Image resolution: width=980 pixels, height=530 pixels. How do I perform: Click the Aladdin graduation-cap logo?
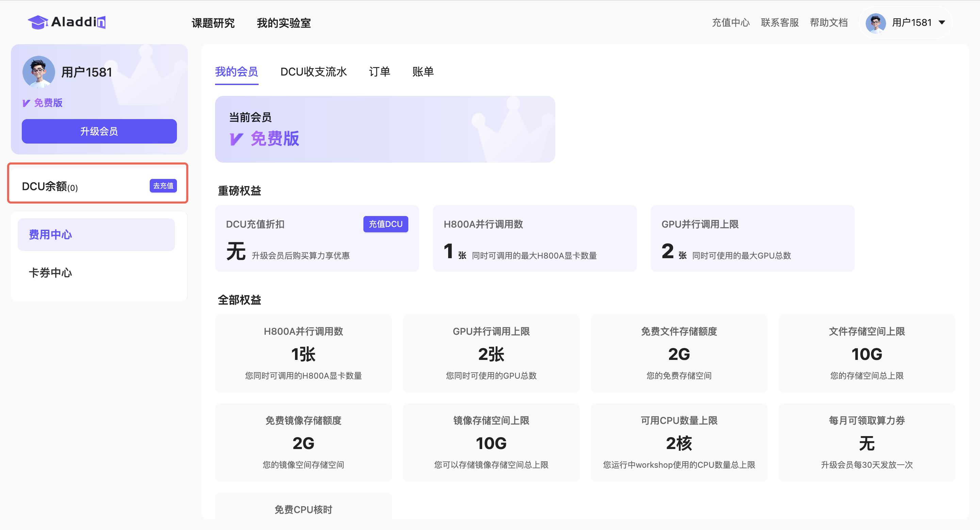pyautogui.click(x=38, y=22)
